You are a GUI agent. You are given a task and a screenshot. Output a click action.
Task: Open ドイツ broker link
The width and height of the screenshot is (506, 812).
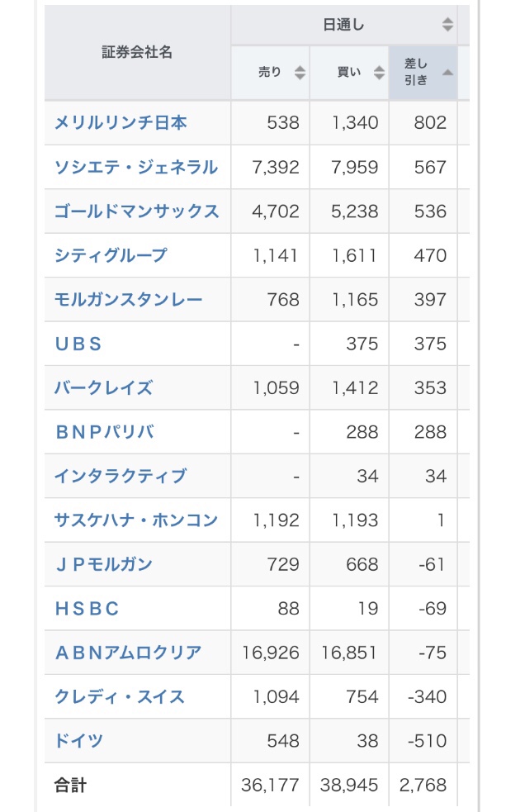tap(78, 740)
